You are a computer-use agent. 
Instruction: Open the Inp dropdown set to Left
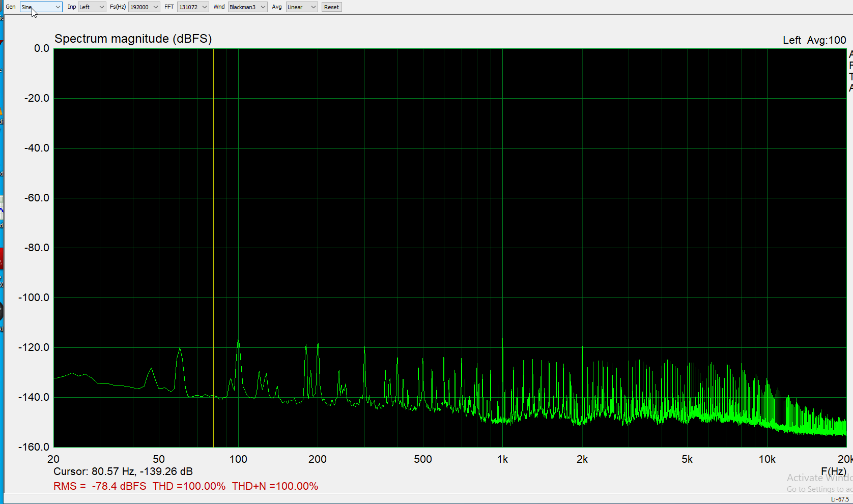92,7
